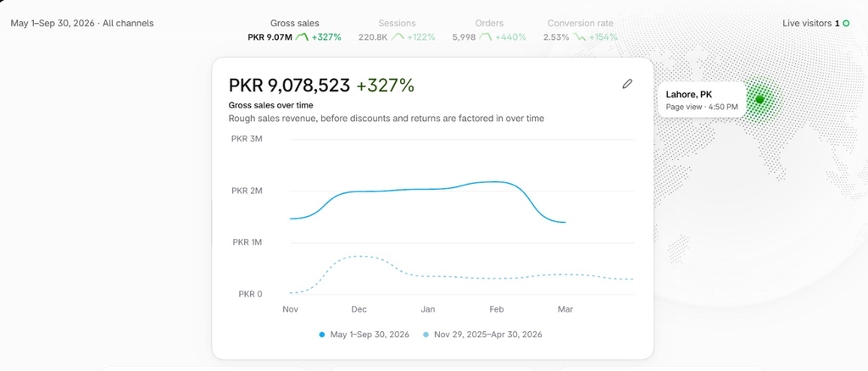Click the Lahore, PK page view tooltip
Viewport: 868px width, 371px height.
[701, 99]
